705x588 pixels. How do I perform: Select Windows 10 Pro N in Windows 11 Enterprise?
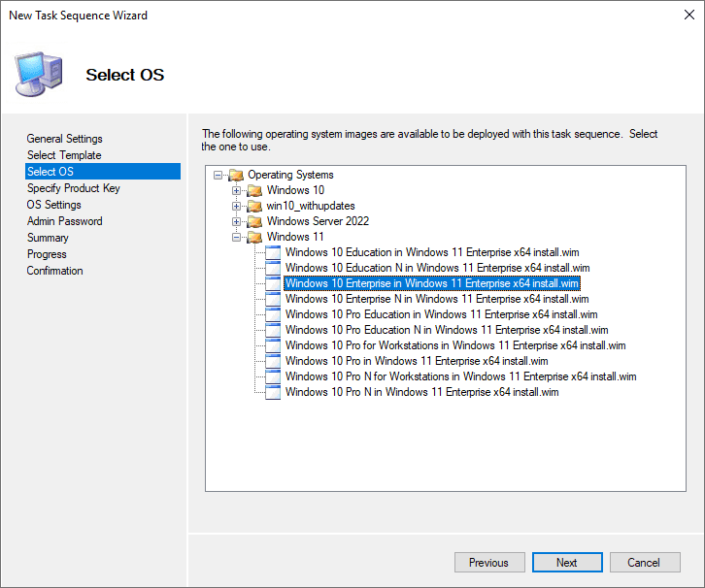tap(422, 392)
